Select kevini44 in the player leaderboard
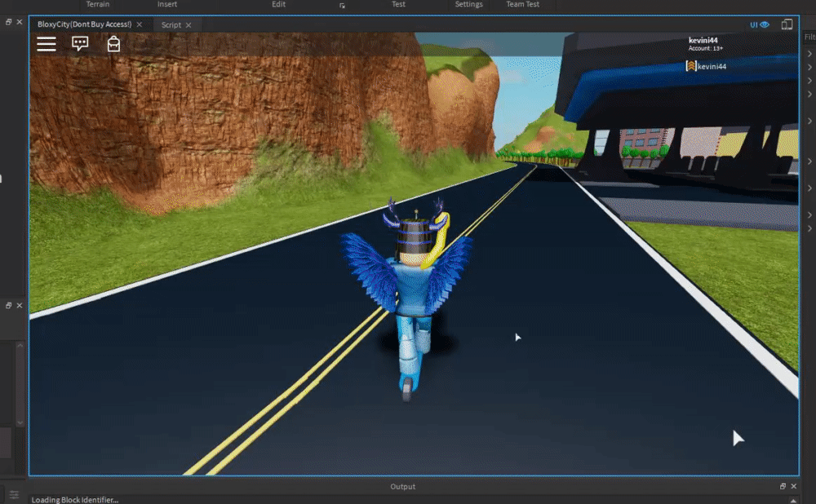This screenshot has width=816, height=504. (712, 67)
